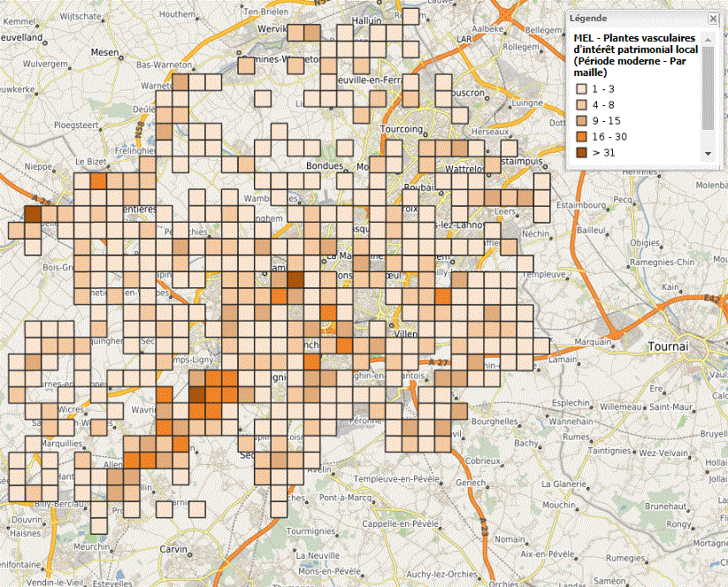The image size is (728, 587).
Task: Click the darkest grid cell south of Nieppe
Action: [x=33, y=214]
